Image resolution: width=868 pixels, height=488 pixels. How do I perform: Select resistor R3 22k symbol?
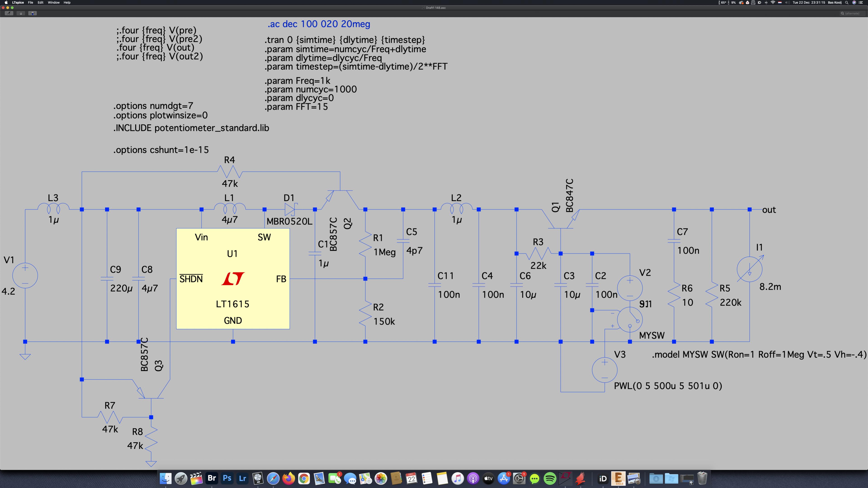tap(538, 253)
